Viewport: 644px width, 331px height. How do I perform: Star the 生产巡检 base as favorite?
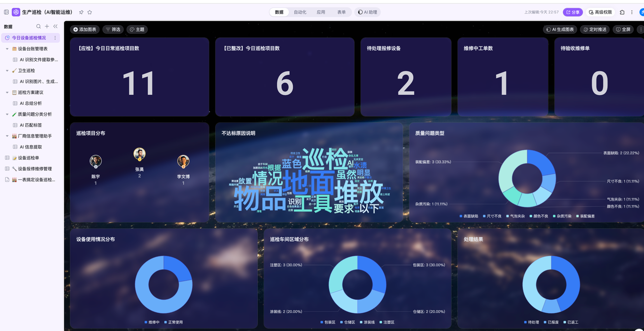(x=90, y=12)
